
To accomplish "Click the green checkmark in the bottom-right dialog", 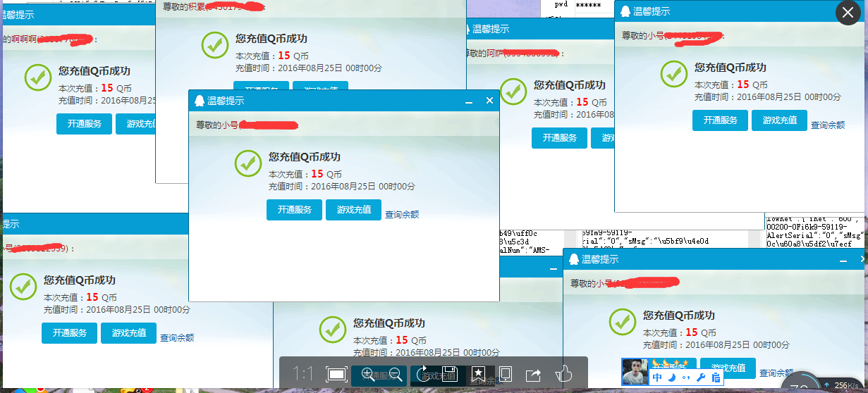I will (x=623, y=321).
